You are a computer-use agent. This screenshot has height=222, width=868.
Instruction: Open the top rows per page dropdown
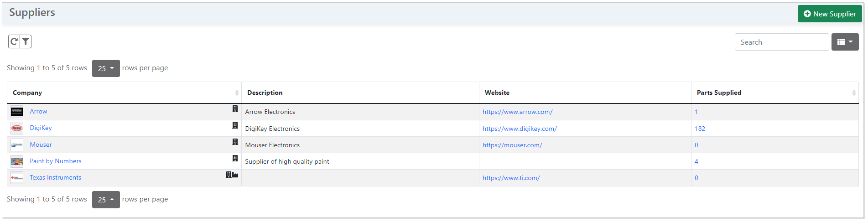point(106,68)
